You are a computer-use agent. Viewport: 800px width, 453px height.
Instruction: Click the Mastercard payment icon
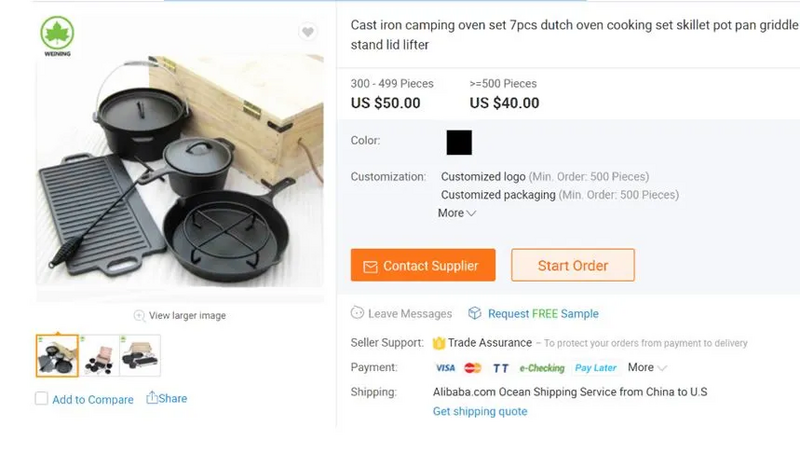[x=473, y=368]
